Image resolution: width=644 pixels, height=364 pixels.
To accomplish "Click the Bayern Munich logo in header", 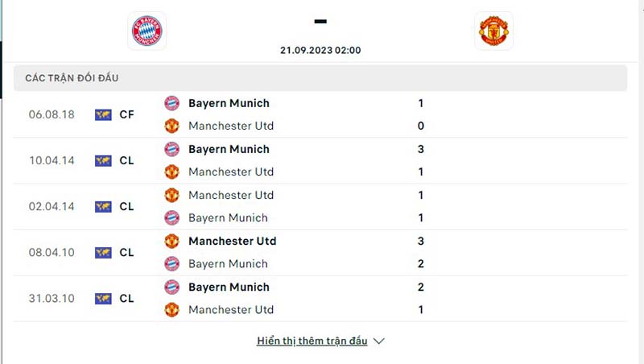I will pos(147,31).
